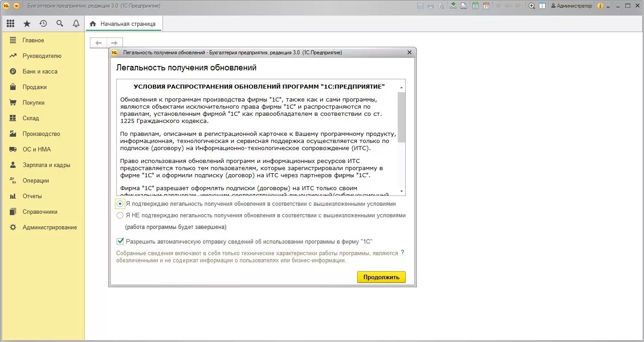Click paragraph starting 'Право использования обновлений'

(x=252, y=168)
